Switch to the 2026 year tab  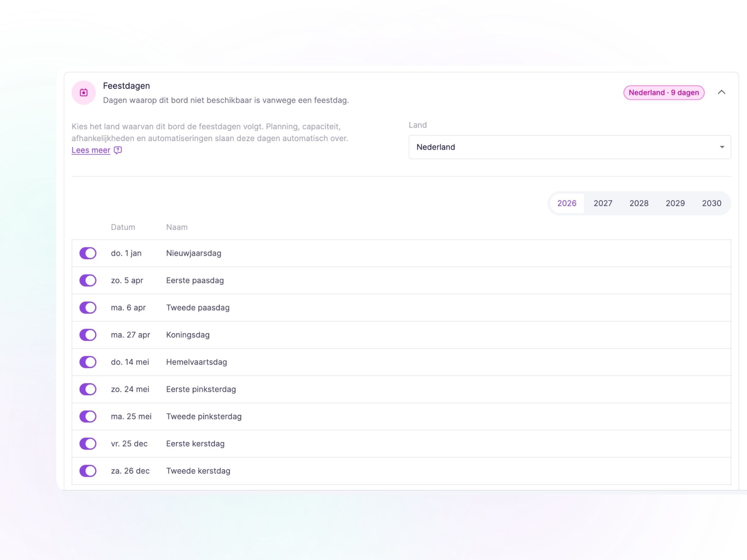click(x=566, y=203)
